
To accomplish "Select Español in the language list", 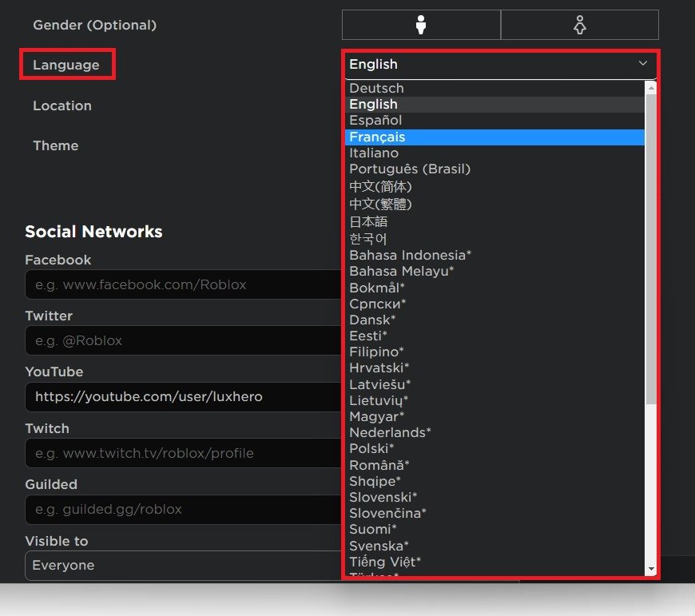I will (x=375, y=120).
